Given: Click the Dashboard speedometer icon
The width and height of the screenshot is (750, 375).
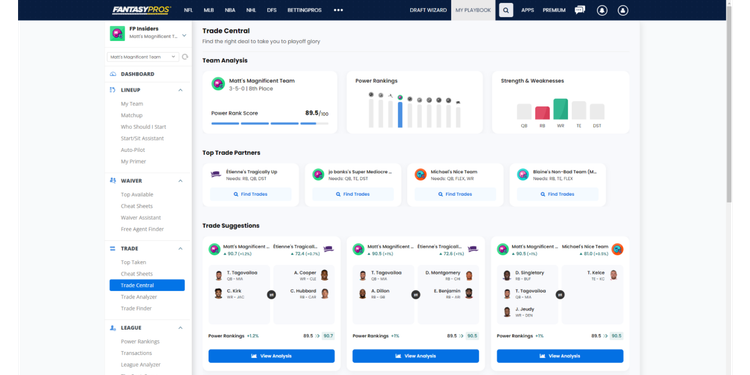Looking at the screenshot, I should click(x=113, y=74).
